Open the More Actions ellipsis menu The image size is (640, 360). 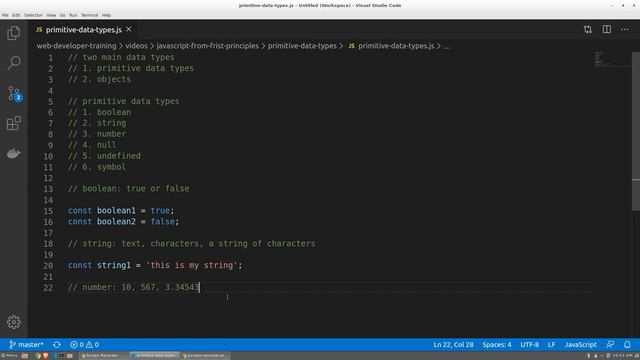click(625, 29)
